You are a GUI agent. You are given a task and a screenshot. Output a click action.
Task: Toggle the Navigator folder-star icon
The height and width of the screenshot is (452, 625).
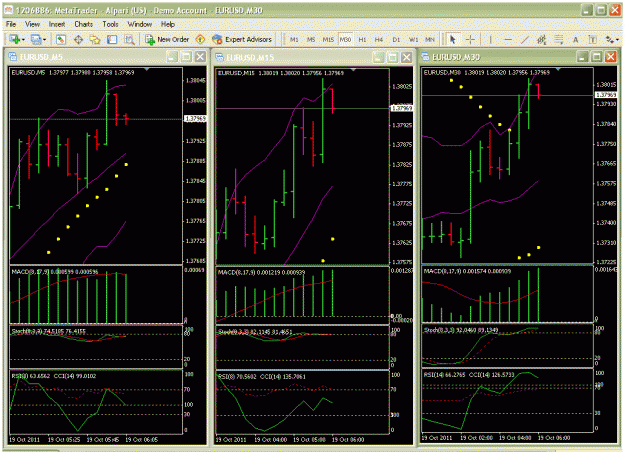[x=95, y=39]
